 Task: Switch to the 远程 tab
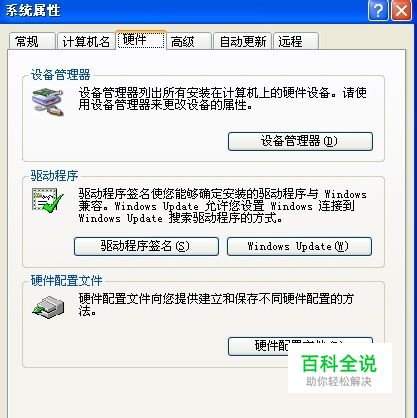(x=296, y=42)
